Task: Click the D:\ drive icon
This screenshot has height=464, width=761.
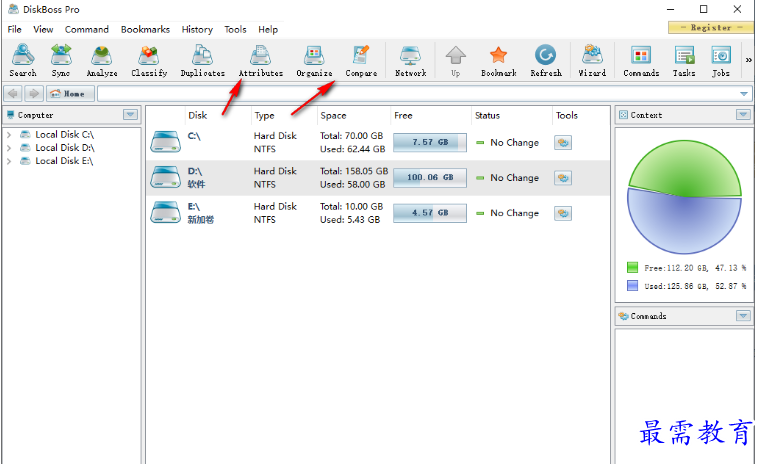Action: click(165, 177)
